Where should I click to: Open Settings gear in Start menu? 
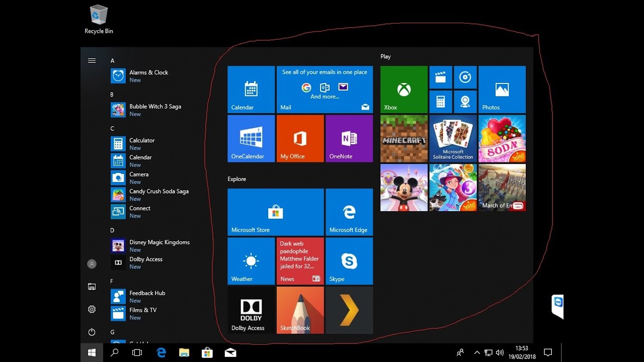[92, 309]
